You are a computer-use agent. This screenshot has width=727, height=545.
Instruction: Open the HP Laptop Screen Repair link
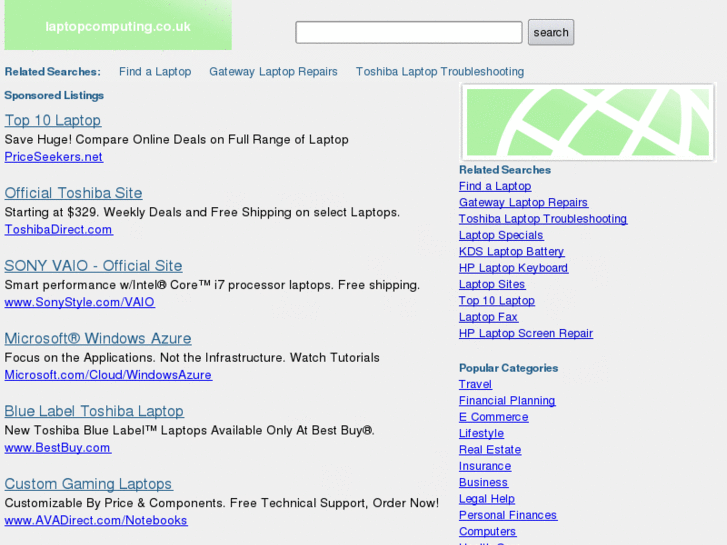(x=526, y=333)
